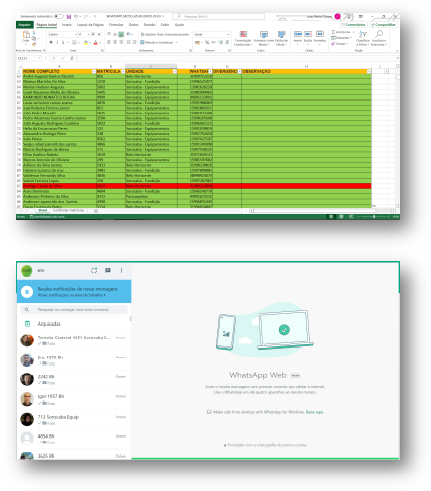Click Excel horizontal scrollbar

313,211
